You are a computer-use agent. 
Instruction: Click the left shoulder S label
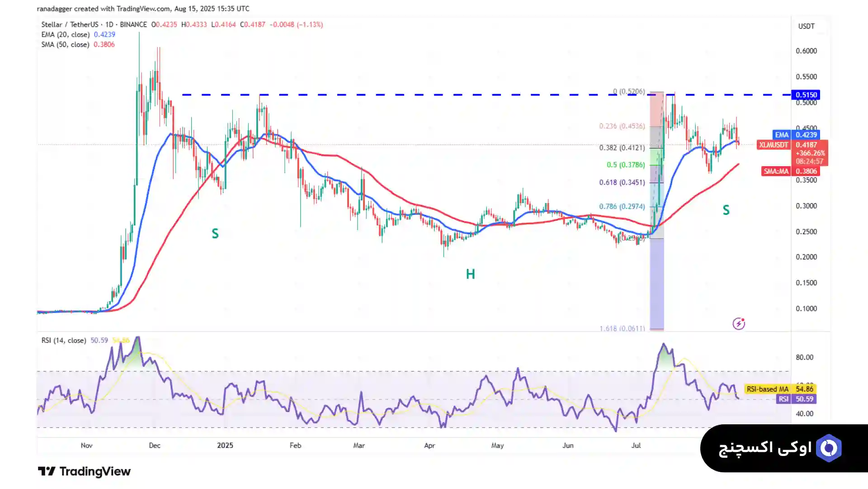tap(215, 234)
